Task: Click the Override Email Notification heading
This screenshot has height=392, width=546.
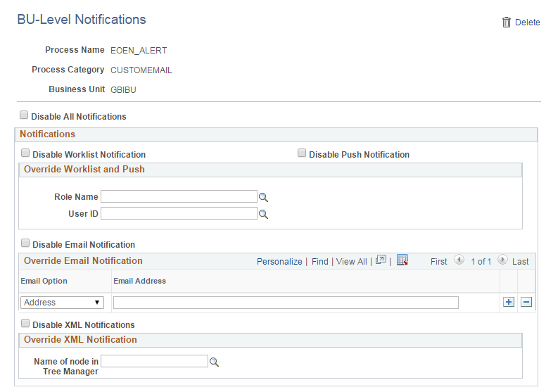Action: click(83, 260)
